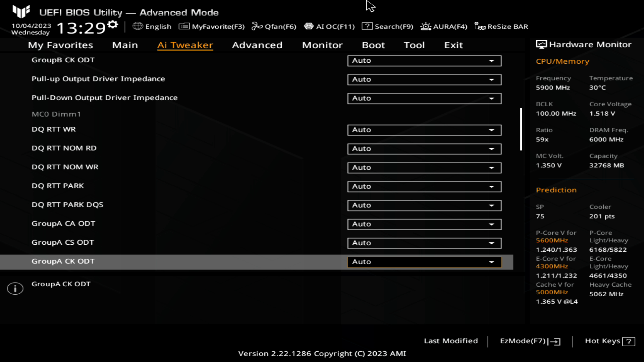This screenshot has width=644, height=362.
Task: Select the Advanced tab
Action: pos(257,45)
